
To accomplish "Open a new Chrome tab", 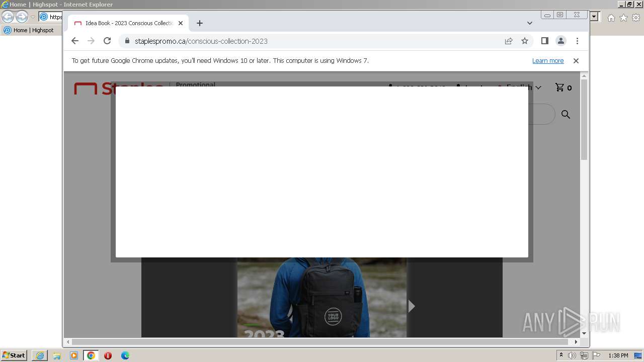I will point(200,23).
